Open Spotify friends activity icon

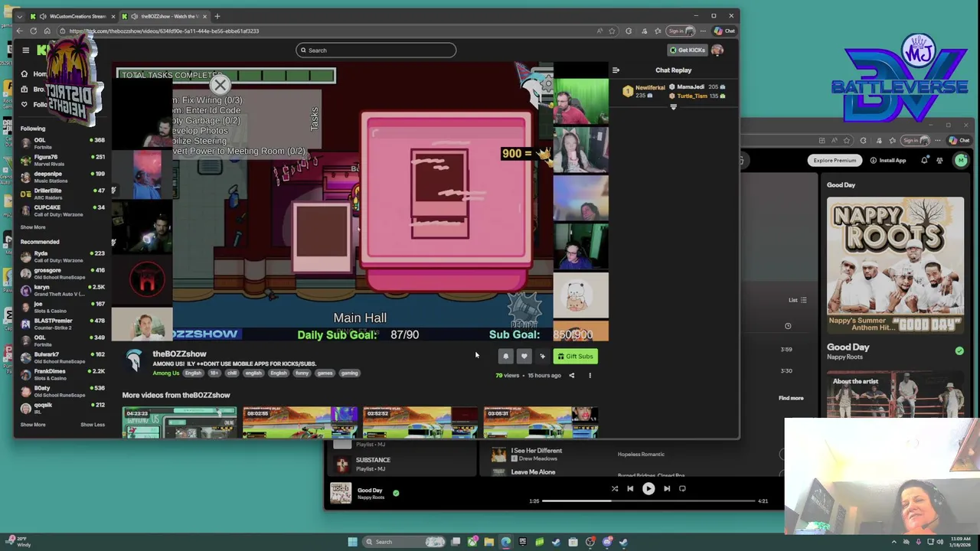pyautogui.click(x=939, y=161)
